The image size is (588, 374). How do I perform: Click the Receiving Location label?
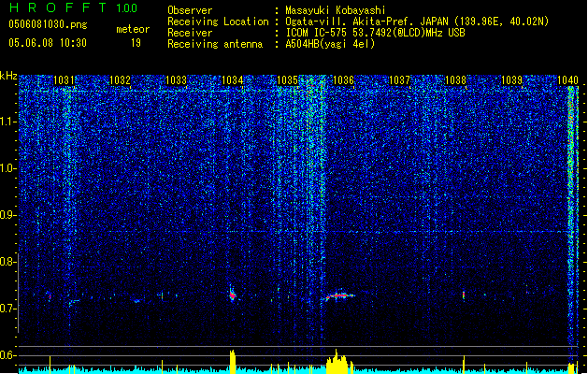[x=218, y=22]
